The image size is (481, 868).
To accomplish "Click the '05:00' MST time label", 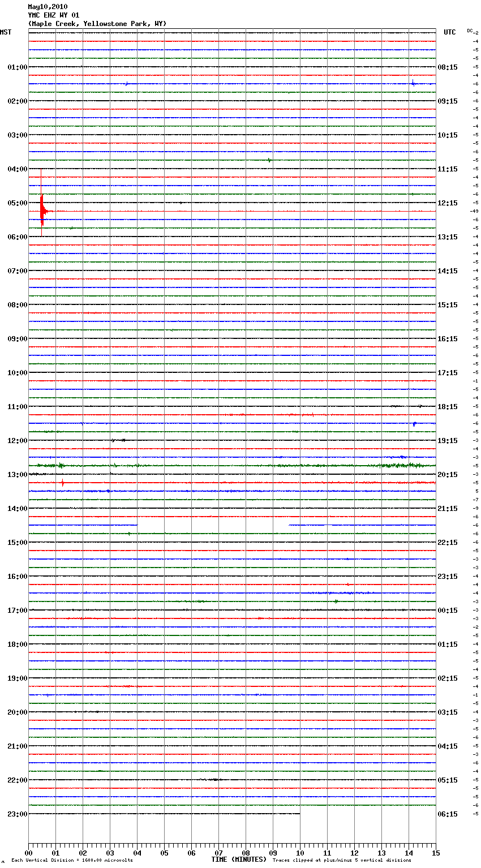I will (18, 203).
